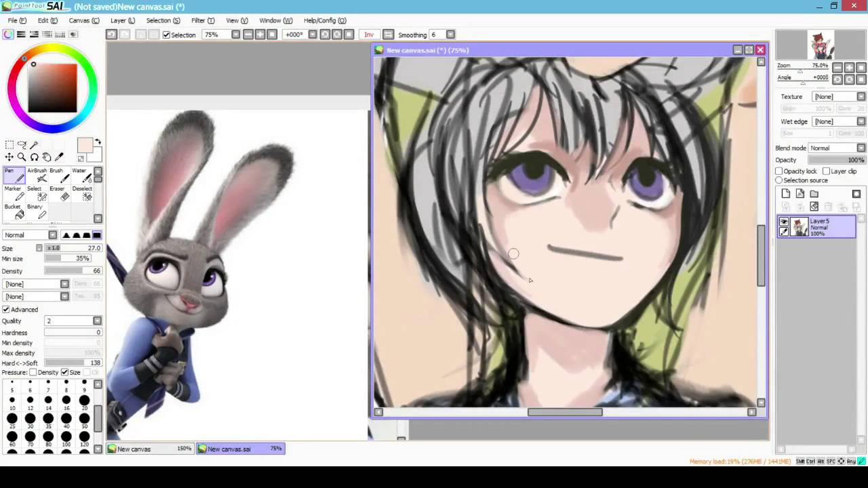Image resolution: width=868 pixels, height=488 pixels.
Task: Toggle the color wheel panel display
Action: coord(8,35)
